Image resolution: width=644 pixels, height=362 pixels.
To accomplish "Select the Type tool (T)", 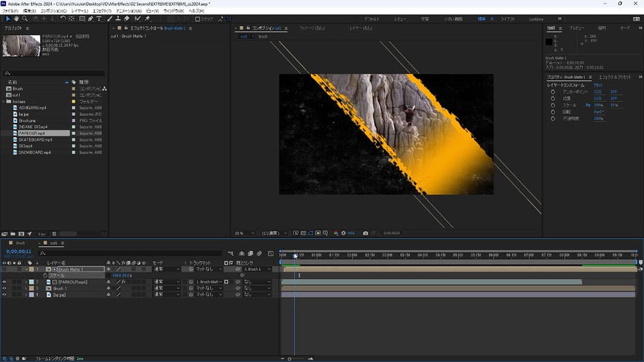I will pos(100,19).
